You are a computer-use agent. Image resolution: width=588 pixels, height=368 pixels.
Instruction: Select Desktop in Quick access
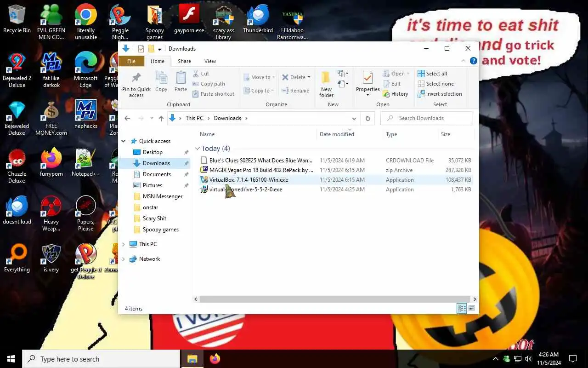tap(153, 152)
